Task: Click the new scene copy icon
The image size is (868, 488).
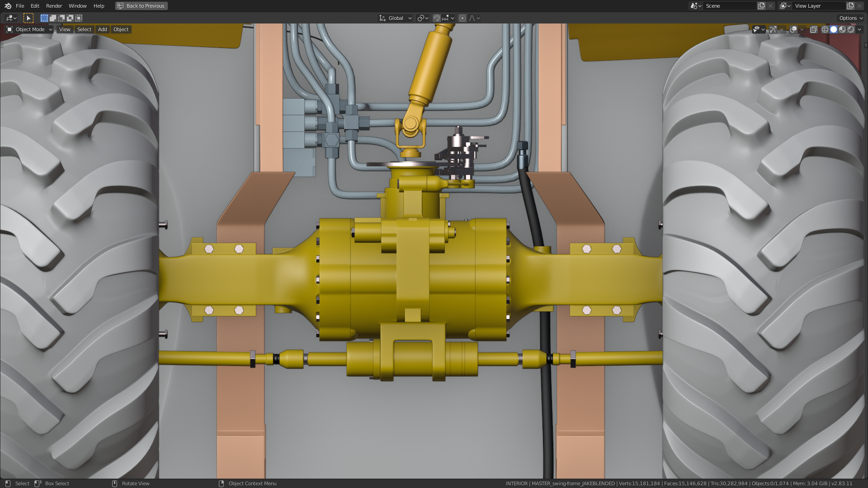Action: pos(761,6)
